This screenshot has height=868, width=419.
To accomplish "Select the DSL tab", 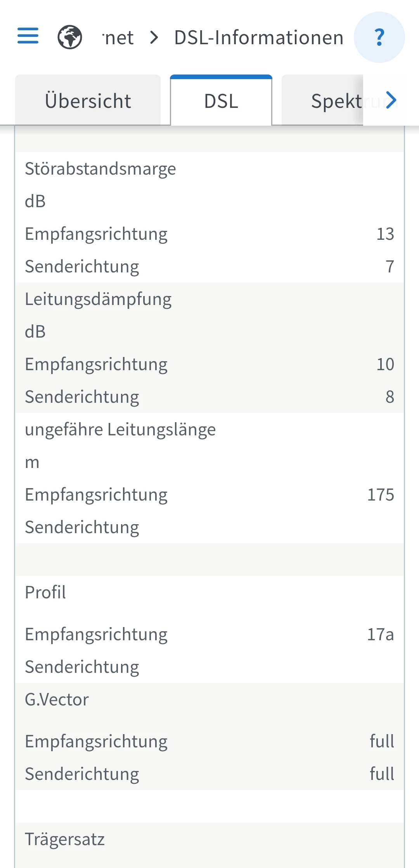I will [221, 101].
